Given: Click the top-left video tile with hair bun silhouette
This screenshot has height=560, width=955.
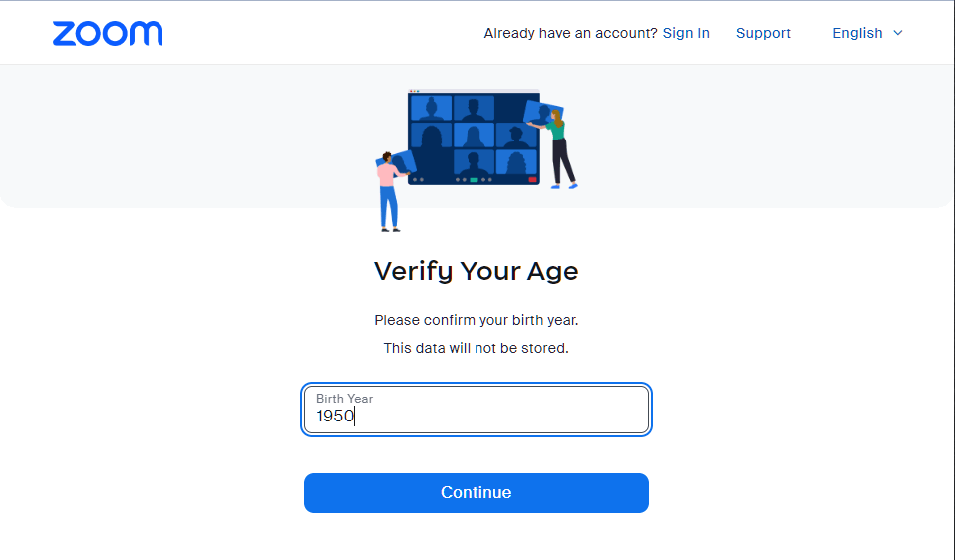Looking at the screenshot, I should pyautogui.click(x=432, y=108).
